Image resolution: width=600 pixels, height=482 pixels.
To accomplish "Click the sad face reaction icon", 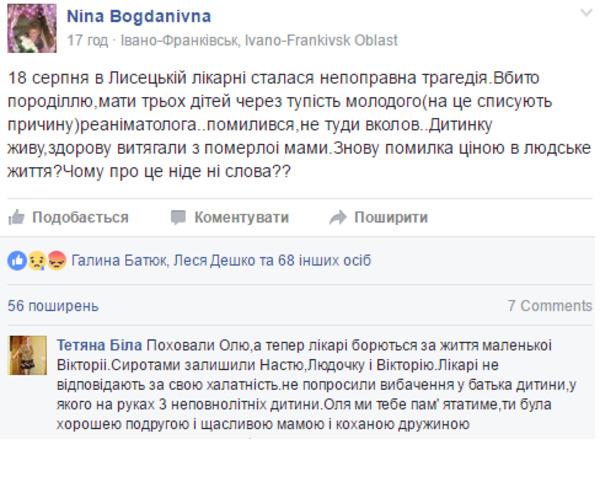I will [36, 260].
